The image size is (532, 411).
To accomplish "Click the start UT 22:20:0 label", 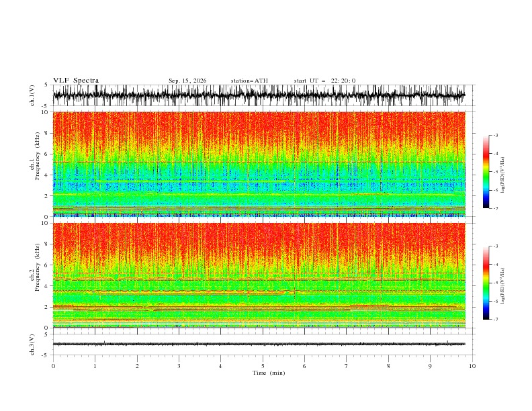I will pos(324,81).
